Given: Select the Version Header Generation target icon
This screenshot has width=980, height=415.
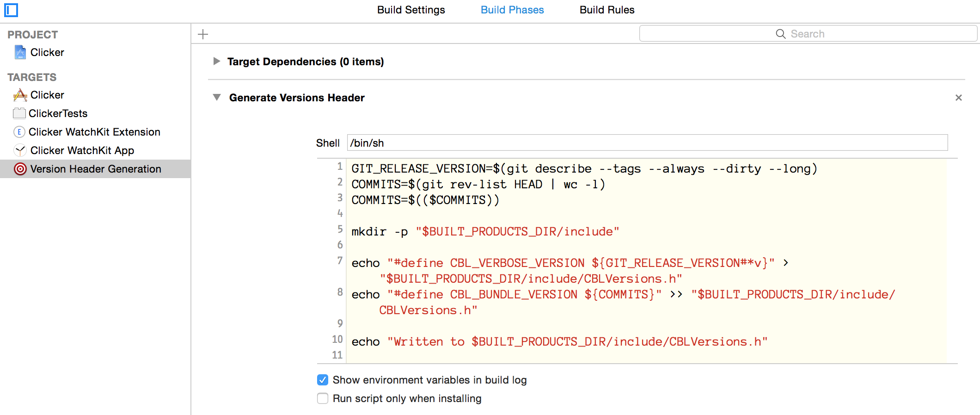Looking at the screenshot, I should point(20,169).
